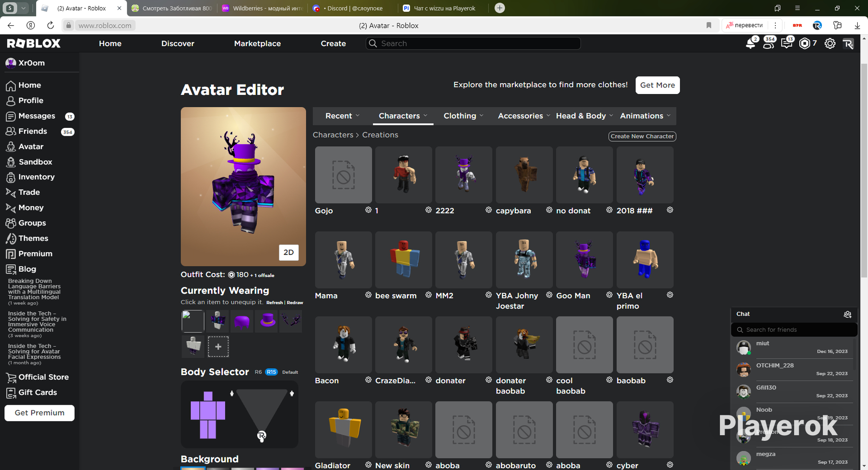Click the Roblox search field
Screen dimensions: 868x470
coord(473,43)
